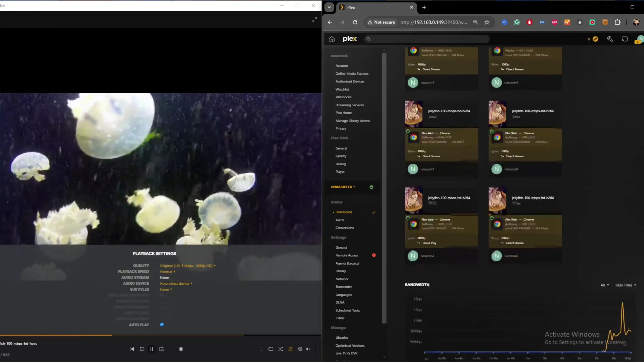Toggle repeat mode in the player controls
644x362 pixels.
click(x=271, y=349)
